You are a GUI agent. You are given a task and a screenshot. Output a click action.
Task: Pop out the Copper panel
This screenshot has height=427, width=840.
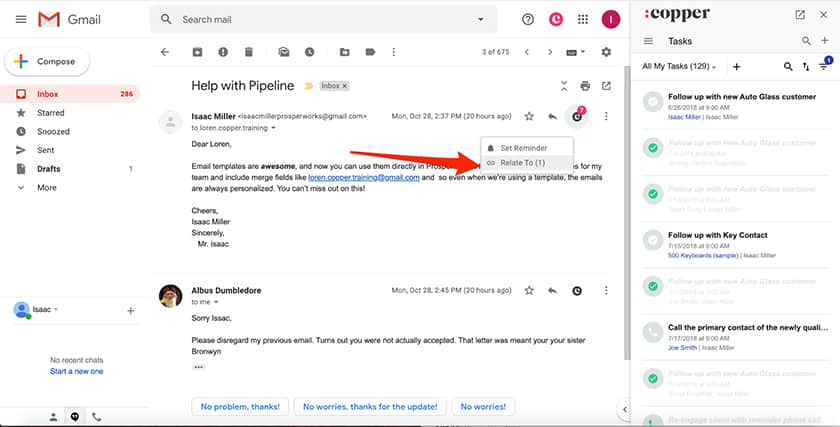(x=800, y=14)
